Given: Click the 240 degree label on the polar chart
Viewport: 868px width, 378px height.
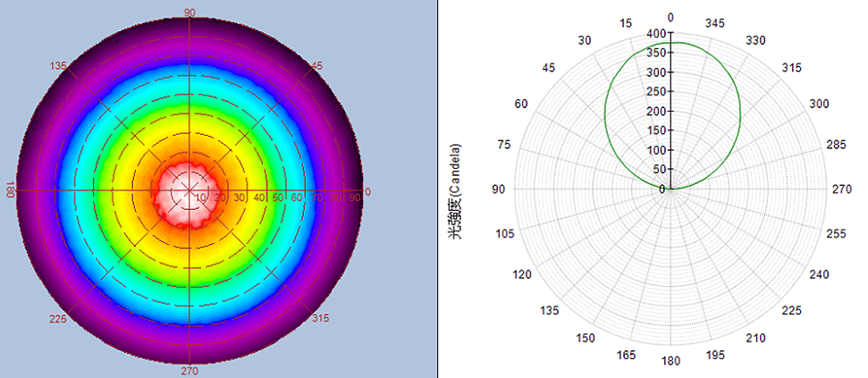Looking at the screenshot, I should pyautogui.click(x=819, y=276).
